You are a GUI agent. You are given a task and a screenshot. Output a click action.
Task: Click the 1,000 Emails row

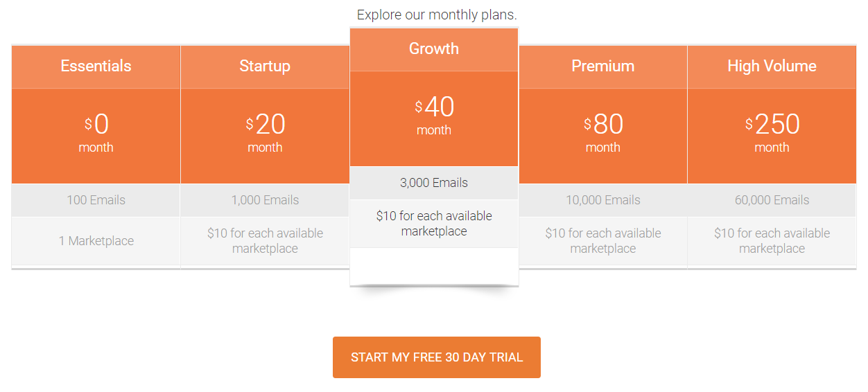tap(265, 200)
